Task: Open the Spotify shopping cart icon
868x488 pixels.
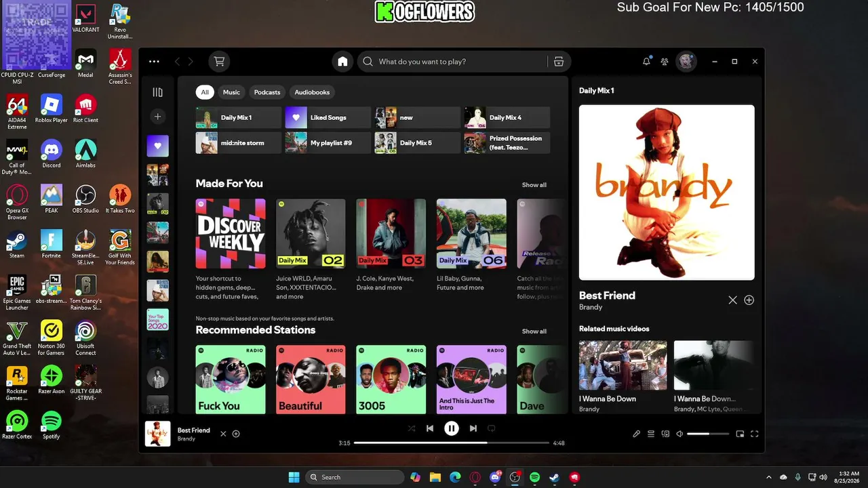Action: tap(219, 62)
